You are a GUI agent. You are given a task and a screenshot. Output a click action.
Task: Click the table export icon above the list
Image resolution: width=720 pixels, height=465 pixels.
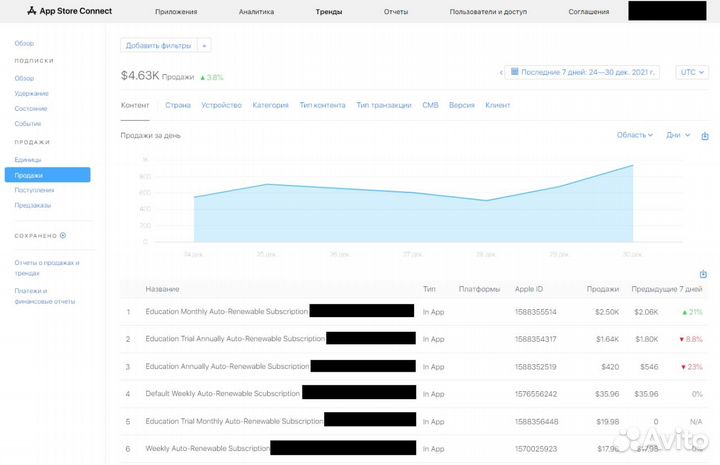[x=703, y=274]
